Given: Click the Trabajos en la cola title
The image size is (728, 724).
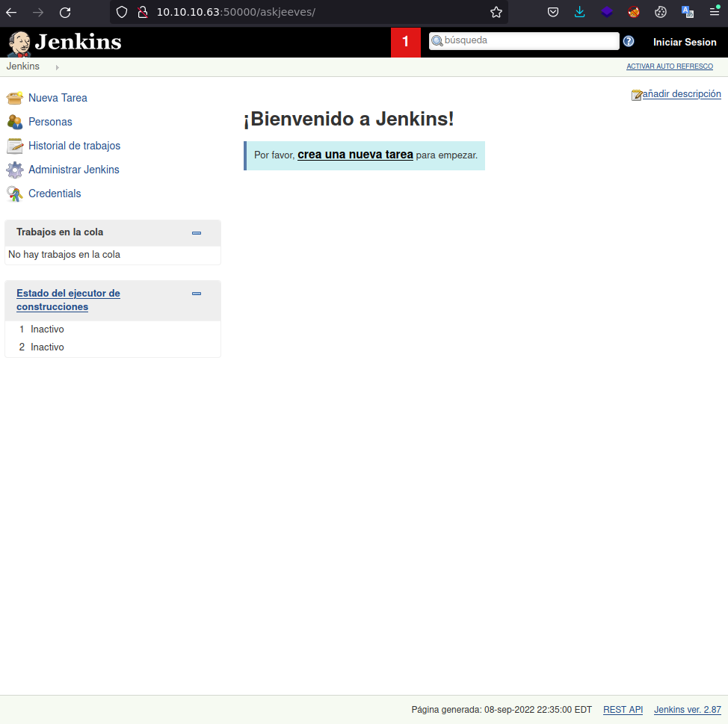Looking at the screenshot, I should click(60, 232).
